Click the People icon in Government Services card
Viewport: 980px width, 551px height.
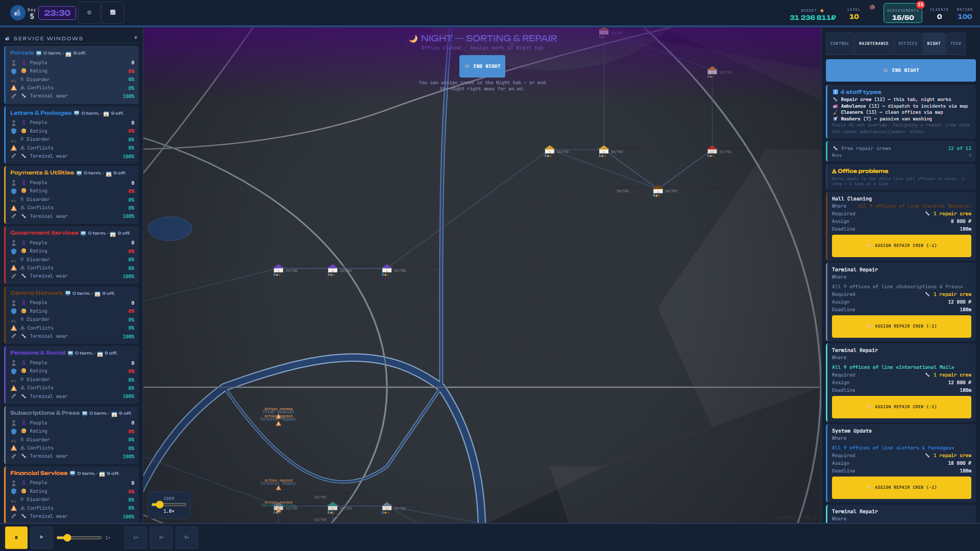(14, 243)
